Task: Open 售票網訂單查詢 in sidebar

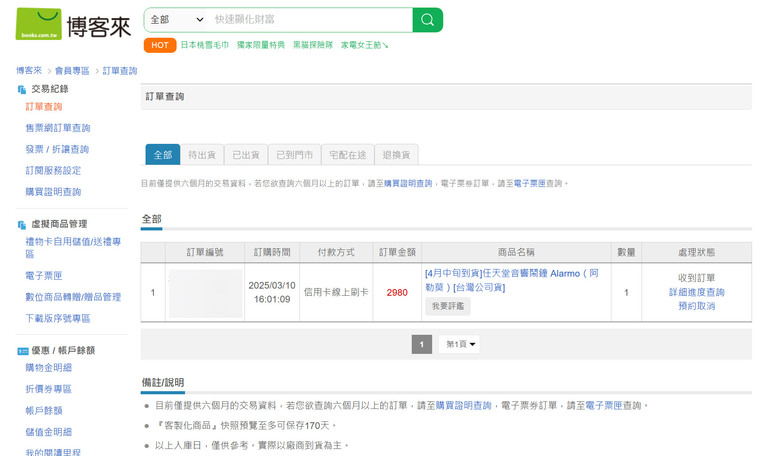Action: coord(58,128)
